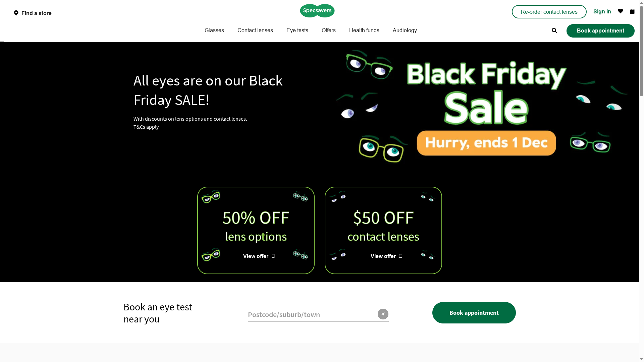Screen dimensions: 644x362
Task: Select the Specsavers logo
Action: 317,10
